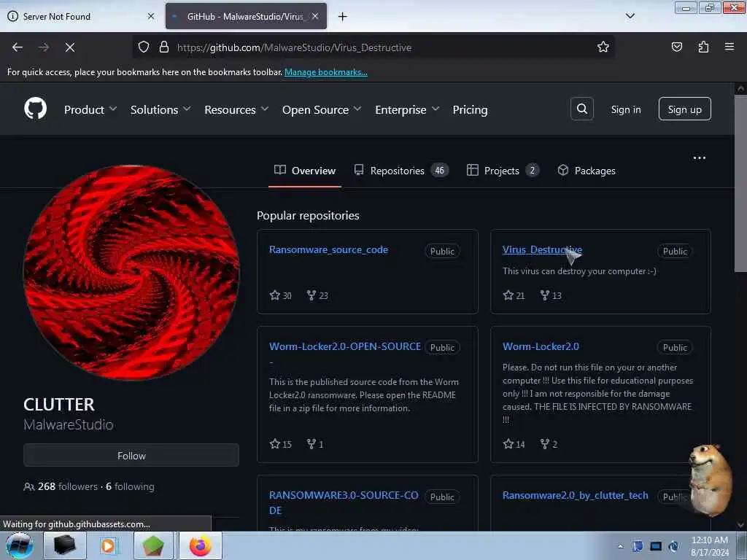
Task: Click the GitHub search magnifier icon
Action: pos(581,109)
